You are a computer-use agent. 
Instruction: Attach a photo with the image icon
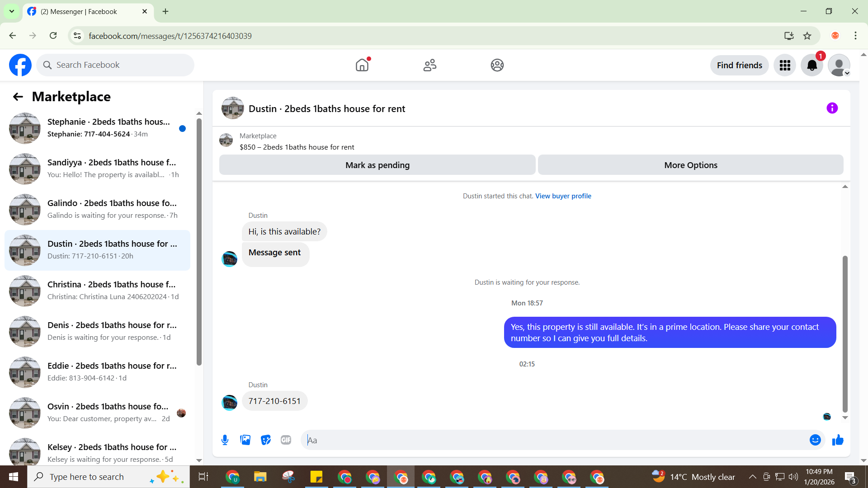(245, 440)
